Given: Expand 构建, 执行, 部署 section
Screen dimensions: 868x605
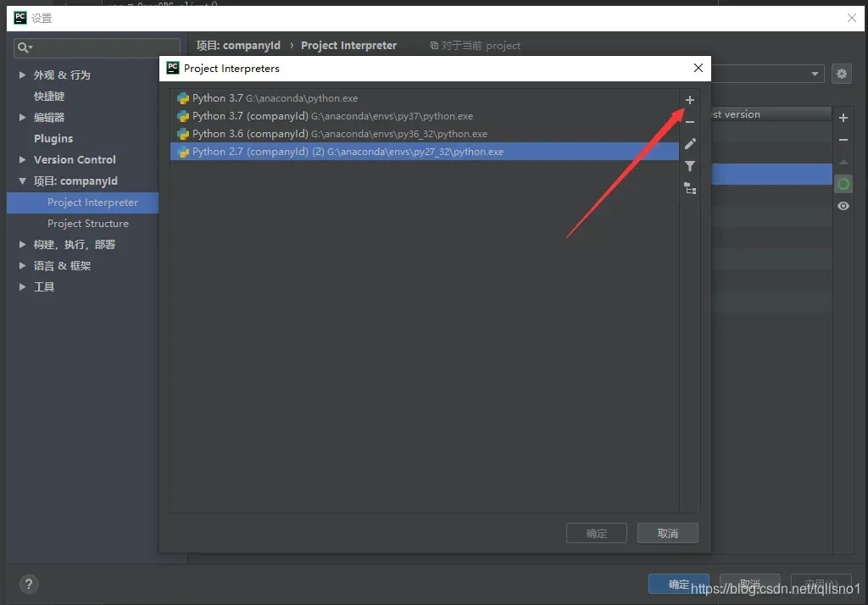Looking at the screenshot, I should click(22, 244).
